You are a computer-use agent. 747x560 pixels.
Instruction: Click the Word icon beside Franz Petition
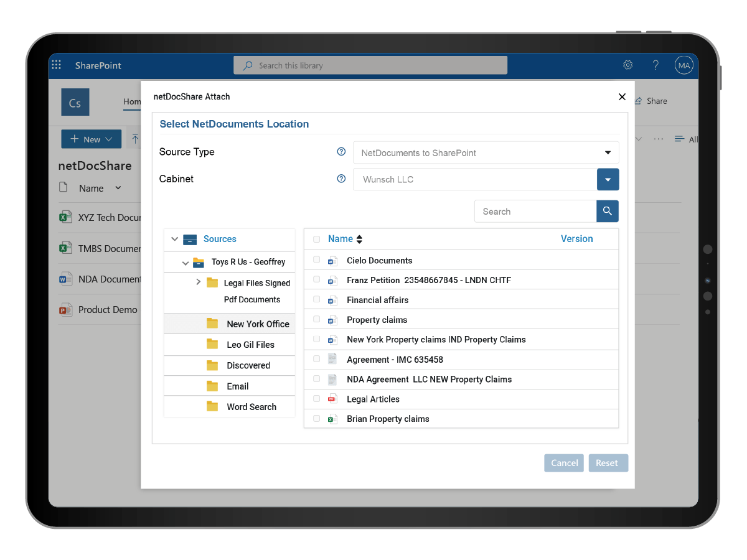pyautogui.click(x=332, y=281)
